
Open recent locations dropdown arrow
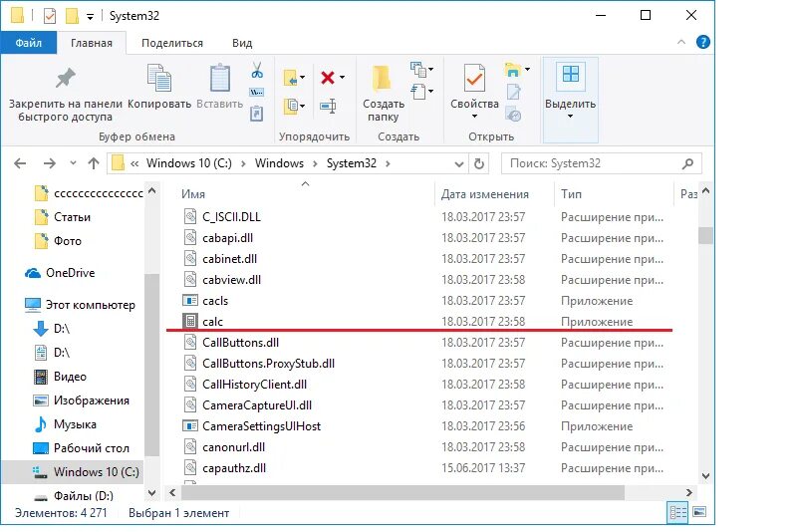(x=73, y=163)
